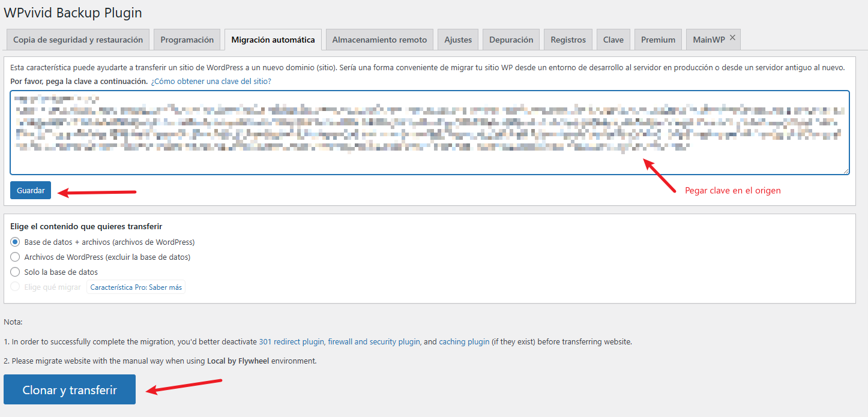
Task: Follow the firewall and security plugin link
Action: point(373,342)
